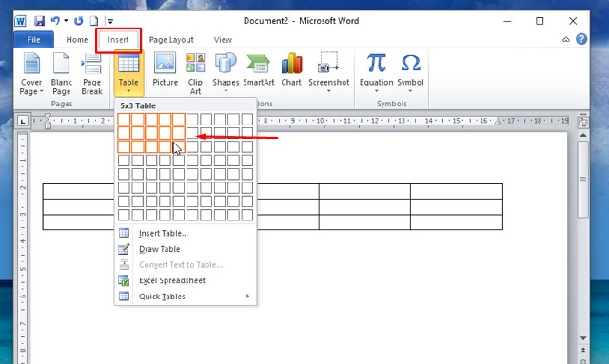Click the right indent marker on ruler
This screenshot has width=609, height=364.
click(497, 121)
